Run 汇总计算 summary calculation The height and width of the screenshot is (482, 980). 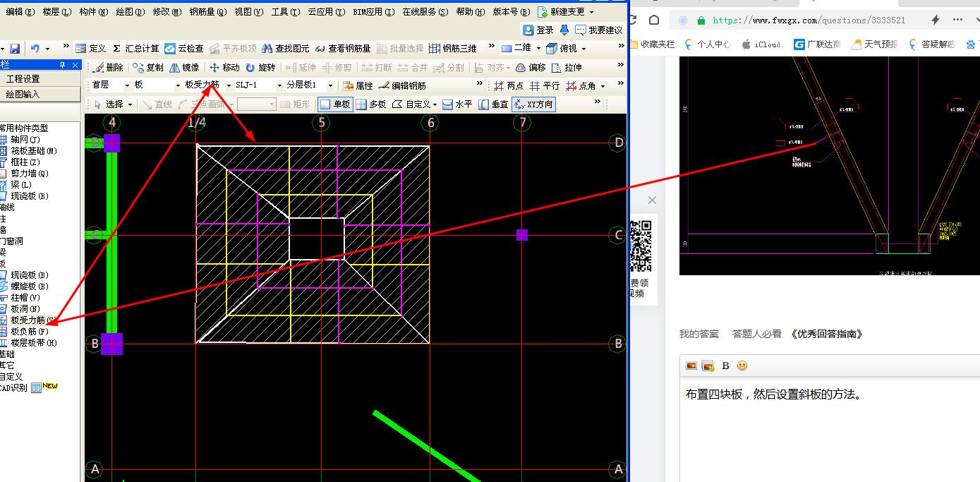tap(136, 48)
